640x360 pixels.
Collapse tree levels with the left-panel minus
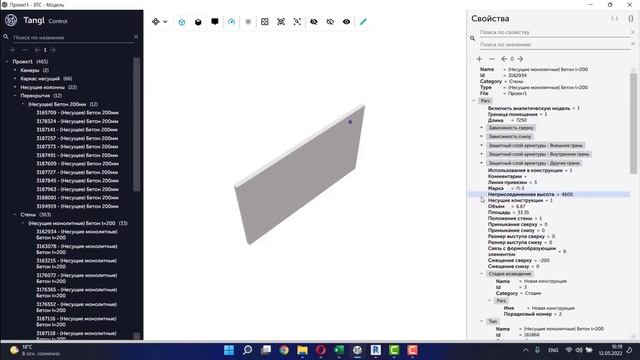click(x=25, y=50)
